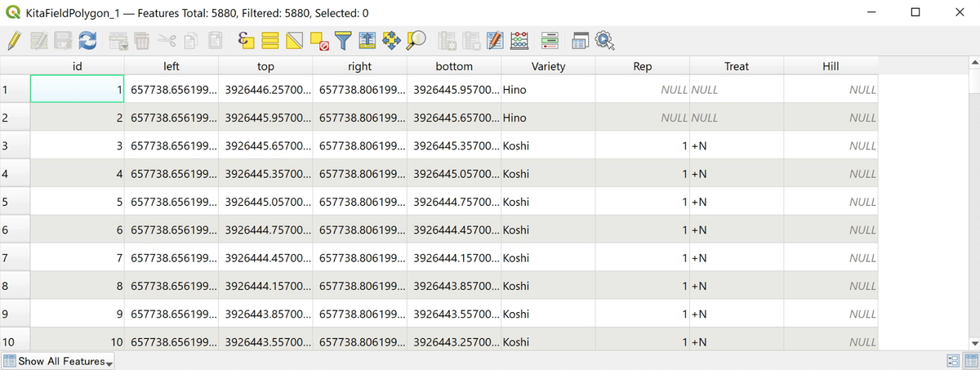This screenshot has width=980, height=370.
Task: Open Select features using an expression
Action: point(246,40)
